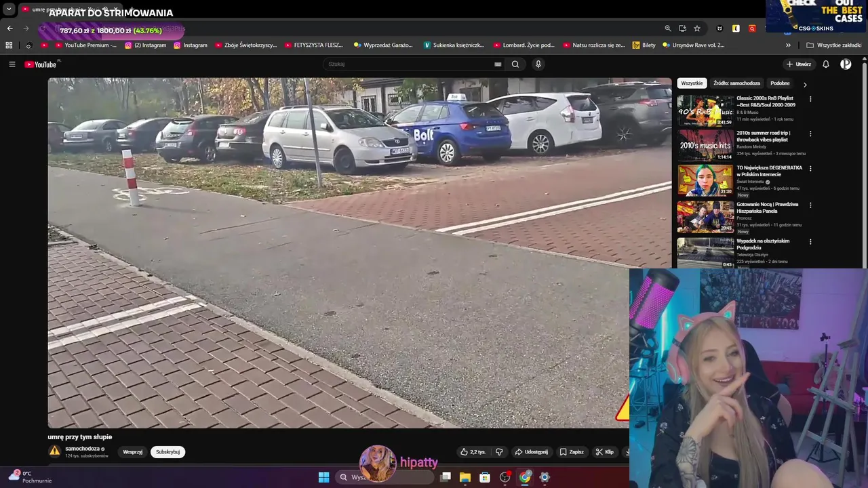Click the Zapisz save button
The width and height of the screenshot is (868, 488).
click(572, 452)
